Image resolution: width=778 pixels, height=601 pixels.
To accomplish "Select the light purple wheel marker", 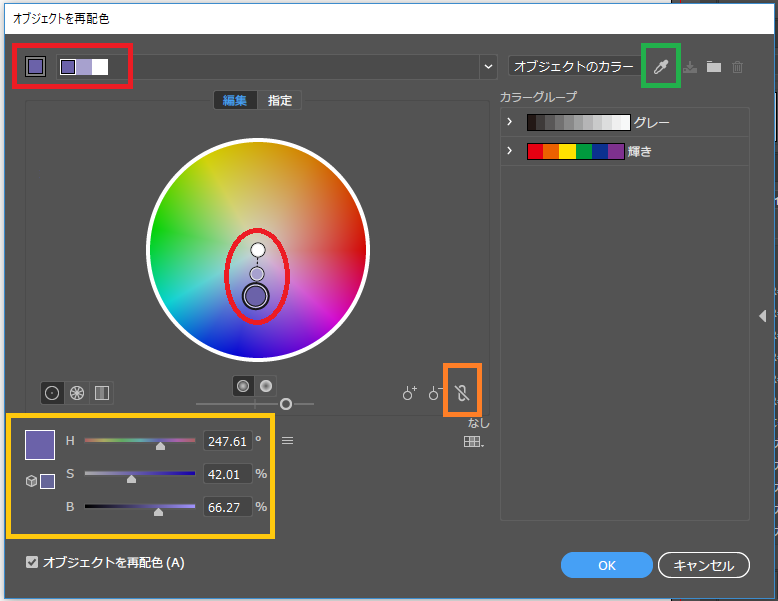I will click(257, 273).
